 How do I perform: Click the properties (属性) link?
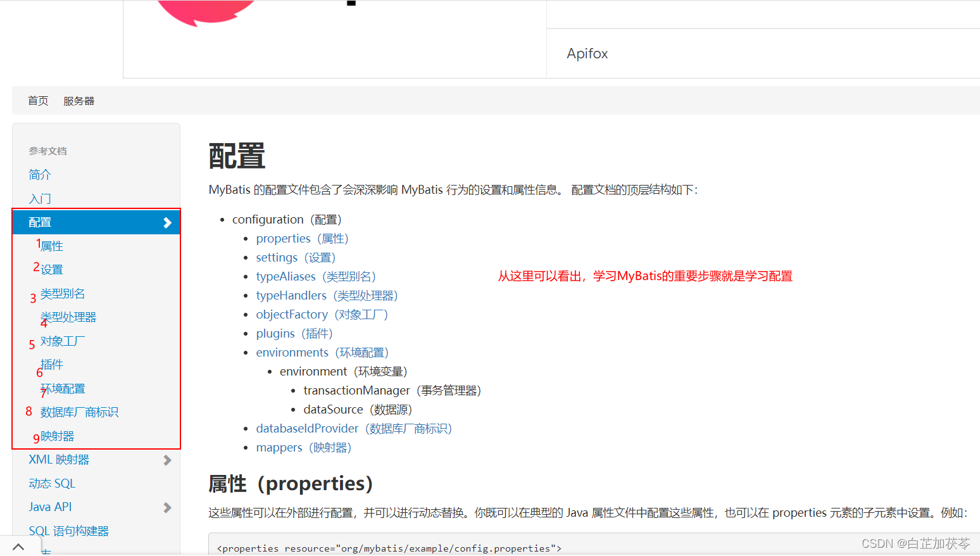(x=283, y=238)
